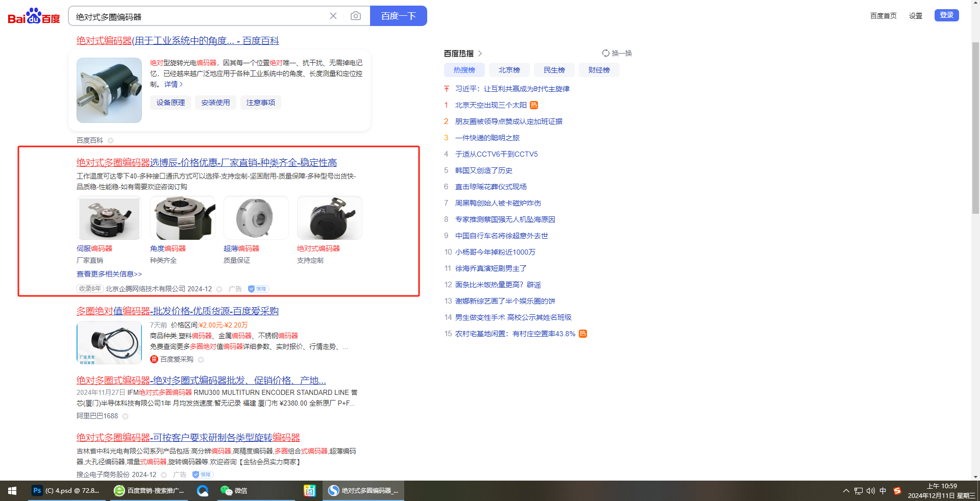The image size is (980, 501).
Task: Open 设置 menu
Action: 916,16
